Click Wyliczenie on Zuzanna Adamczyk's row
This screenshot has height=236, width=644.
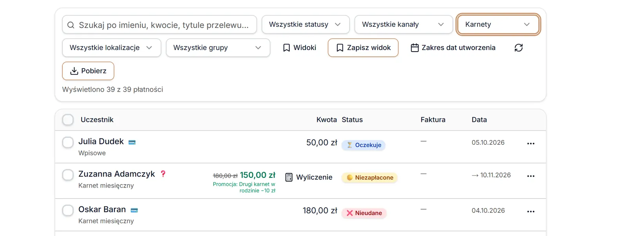tap(309, 177)
